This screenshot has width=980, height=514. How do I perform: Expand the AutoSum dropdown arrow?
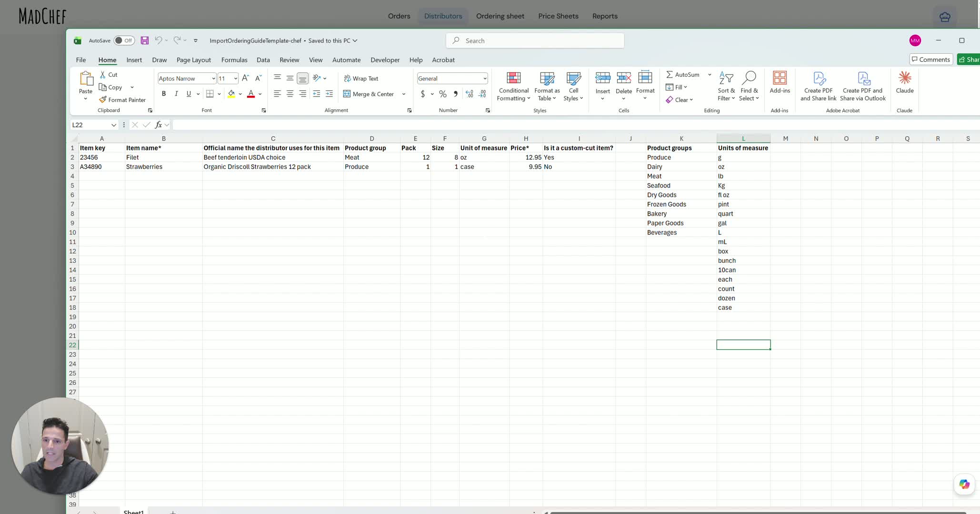pyautogui.click(x=710, y=75)
